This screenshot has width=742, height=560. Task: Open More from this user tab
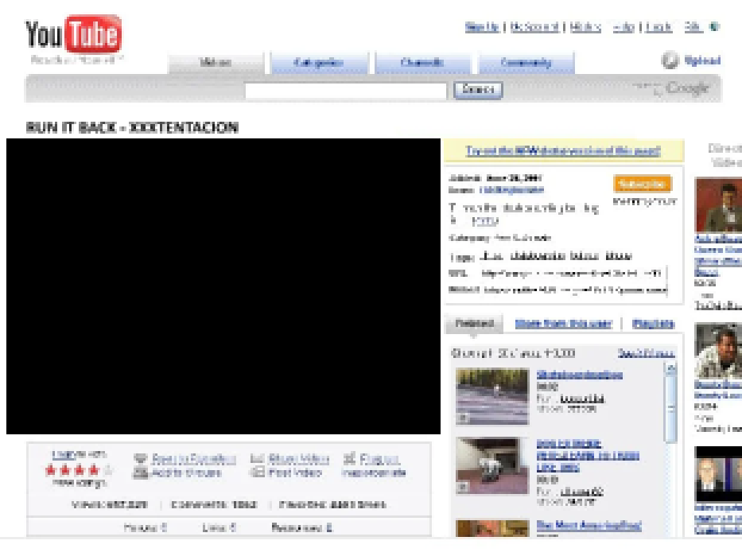(563, 325)
